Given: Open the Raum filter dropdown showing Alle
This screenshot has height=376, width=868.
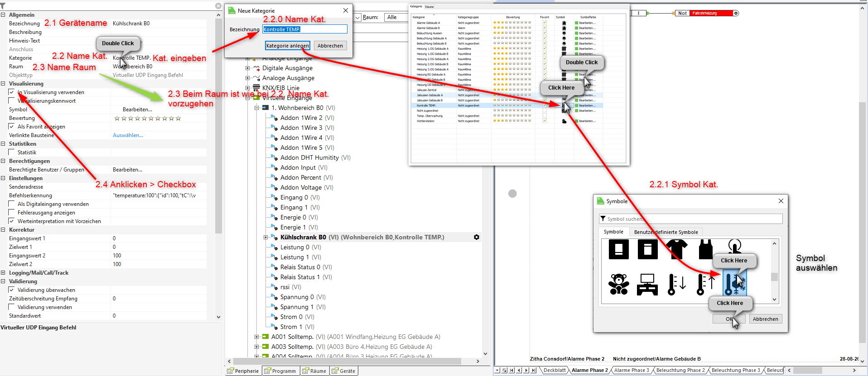Looking at the screenshot, I should point(397,17).
